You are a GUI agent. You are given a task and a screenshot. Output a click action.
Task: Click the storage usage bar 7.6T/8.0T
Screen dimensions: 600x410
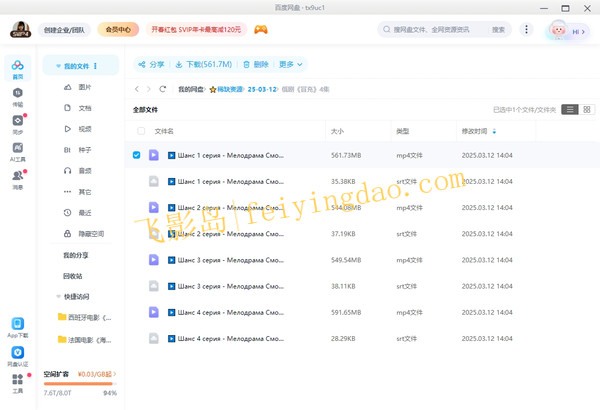[80, 384]
